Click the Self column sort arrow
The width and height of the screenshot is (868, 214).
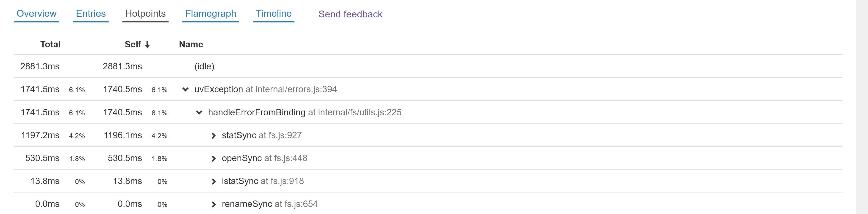tap(147, 45)
